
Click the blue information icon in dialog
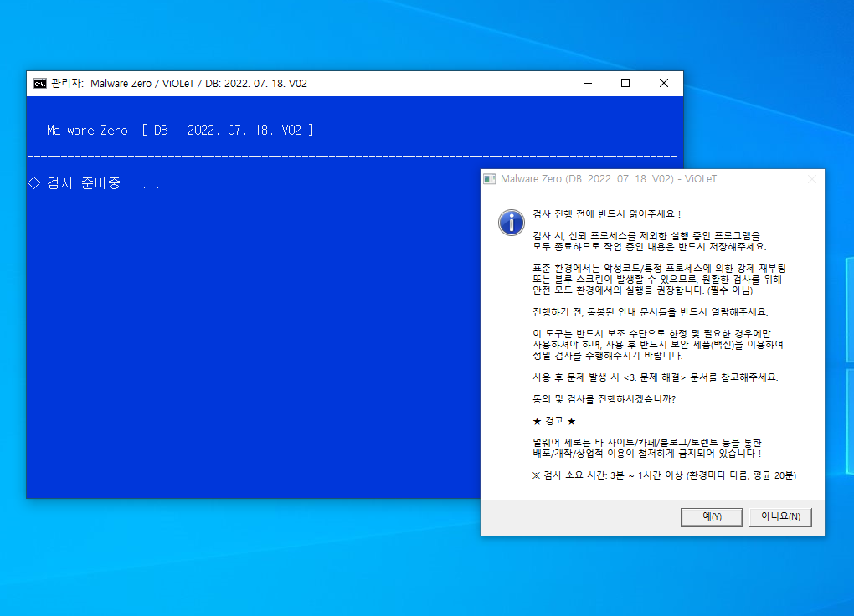(x=512, y=223)
